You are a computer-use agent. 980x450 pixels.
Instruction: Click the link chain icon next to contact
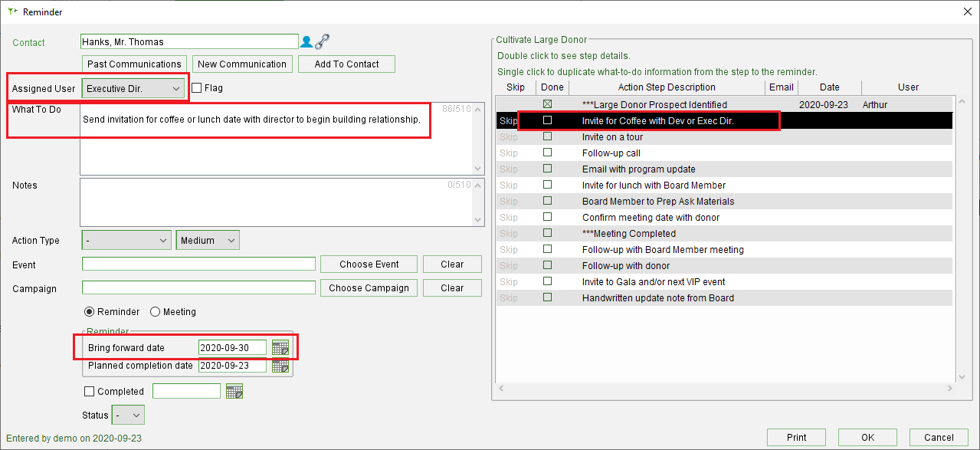322,41
